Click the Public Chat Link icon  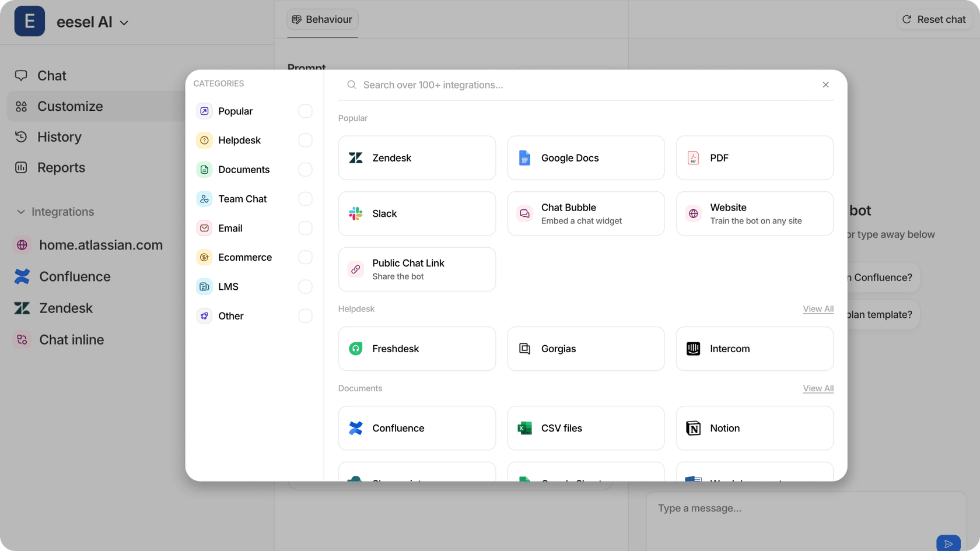click(x=356, y=269)
